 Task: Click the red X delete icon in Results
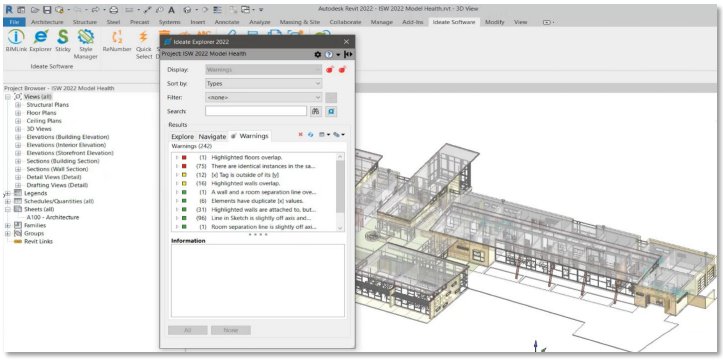(x=300, y=135)
